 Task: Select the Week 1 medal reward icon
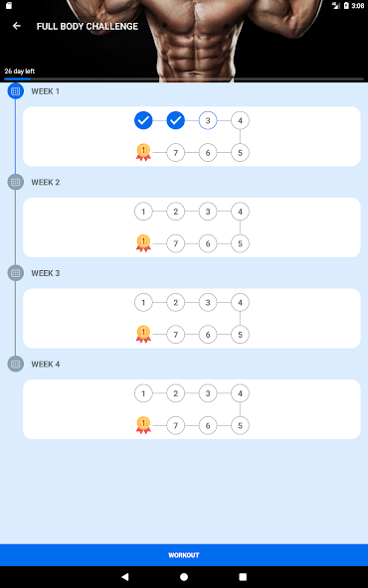[143, 152]
